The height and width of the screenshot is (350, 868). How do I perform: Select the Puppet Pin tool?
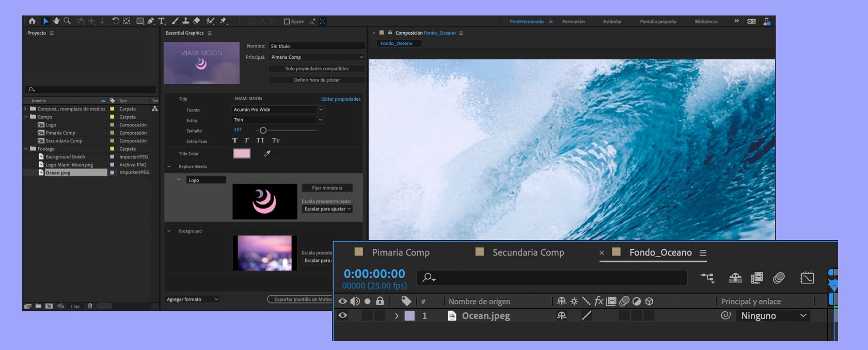tap(224, 21)
